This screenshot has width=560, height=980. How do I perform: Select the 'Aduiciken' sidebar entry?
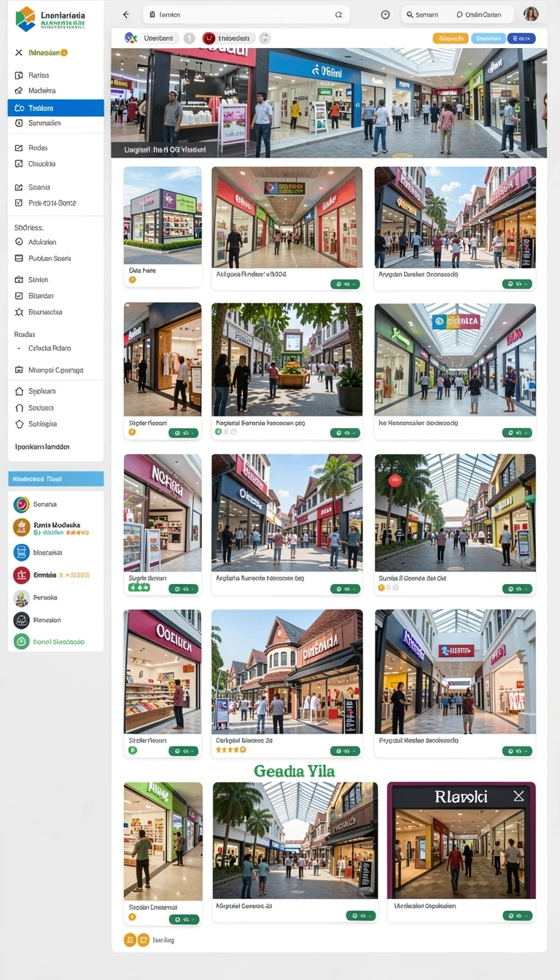point(42,241)
